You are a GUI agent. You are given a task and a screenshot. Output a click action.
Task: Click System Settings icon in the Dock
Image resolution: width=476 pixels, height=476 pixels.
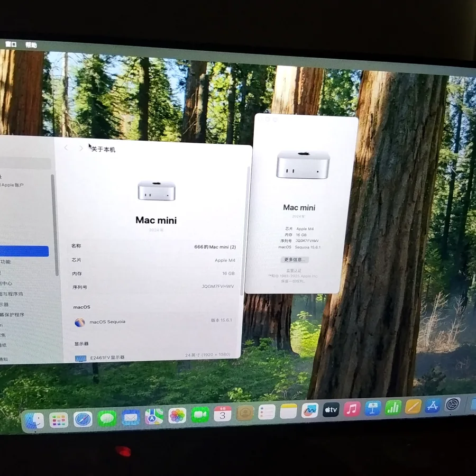point(453,405)
